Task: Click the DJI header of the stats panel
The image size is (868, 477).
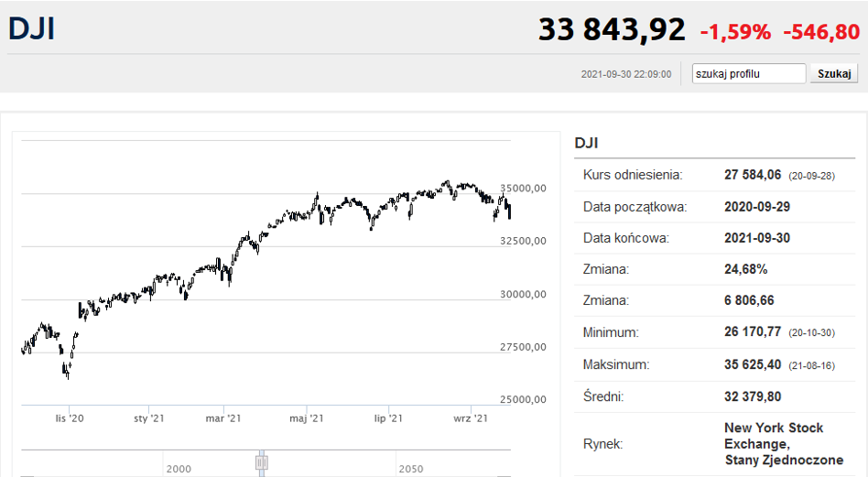Action: pyautogui.click(x=586, y=143)
